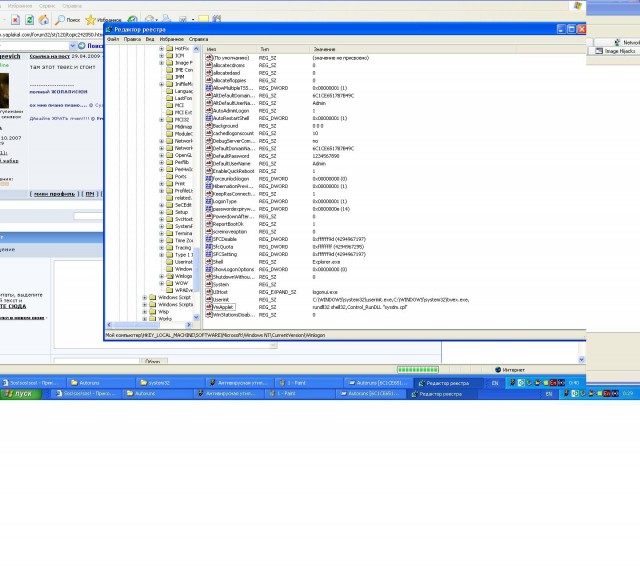640x569 pixels.
Task: Click the Имя column header
Action: [x=230, y=49]
